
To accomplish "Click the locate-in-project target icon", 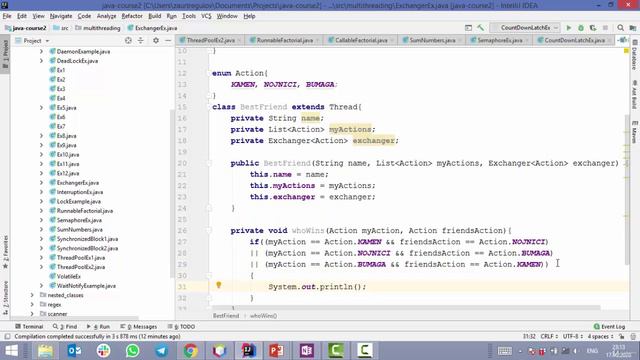I will [128, 40].
